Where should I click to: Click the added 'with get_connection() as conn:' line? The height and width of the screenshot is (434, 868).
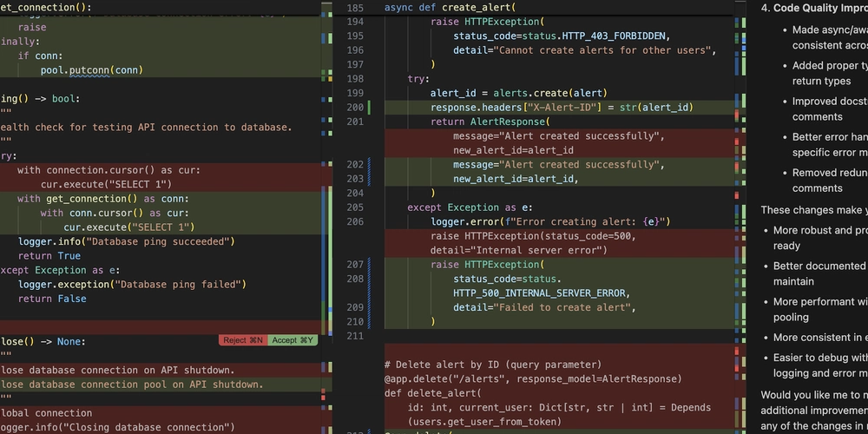pyautogui.click(x=102, y=199)
